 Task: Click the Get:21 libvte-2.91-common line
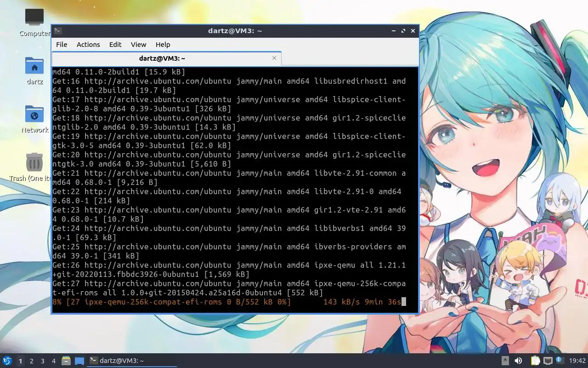229,178
